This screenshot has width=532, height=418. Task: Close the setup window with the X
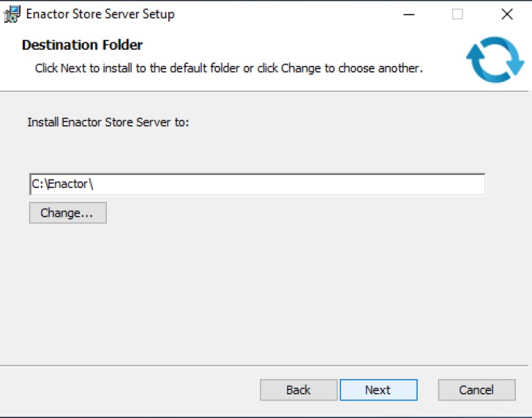[x=506, y=14]
